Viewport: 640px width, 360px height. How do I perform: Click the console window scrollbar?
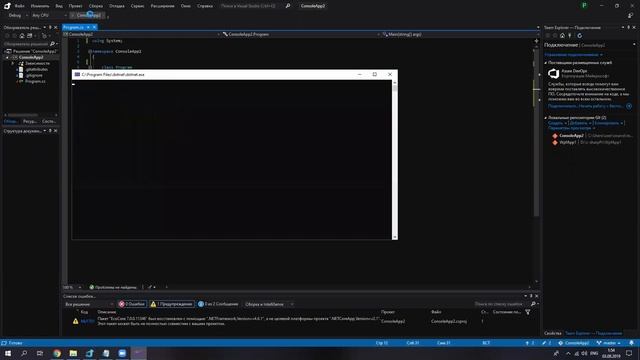point(395,159)
